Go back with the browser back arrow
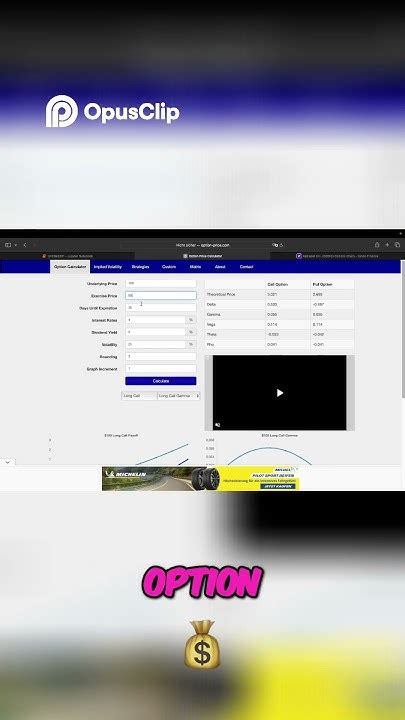Screen dimensions: 405x720 [x=25, y=245]
